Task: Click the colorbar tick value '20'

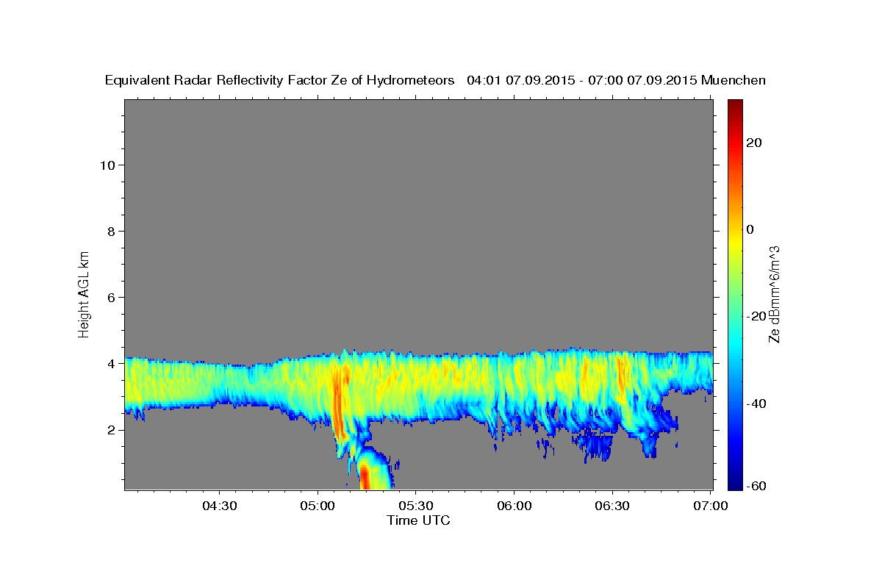Action: click(753, 143)
